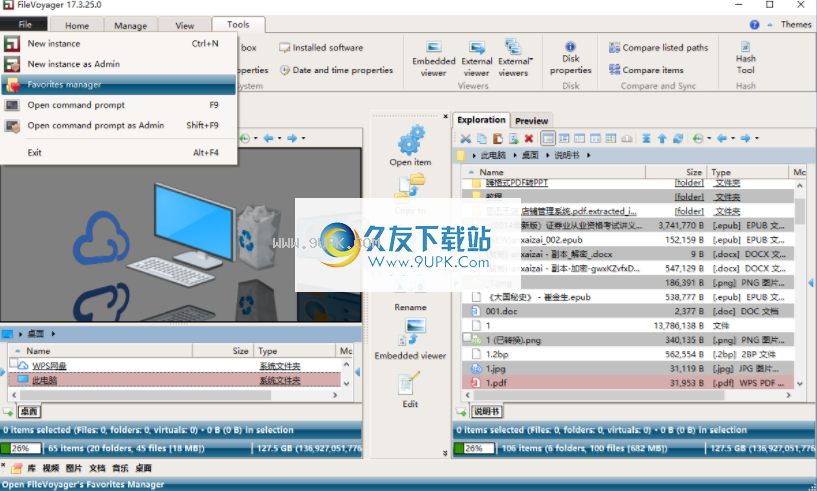
Task: Click the right pane 26% disk usage bar
Action: (x=474, y=448)
